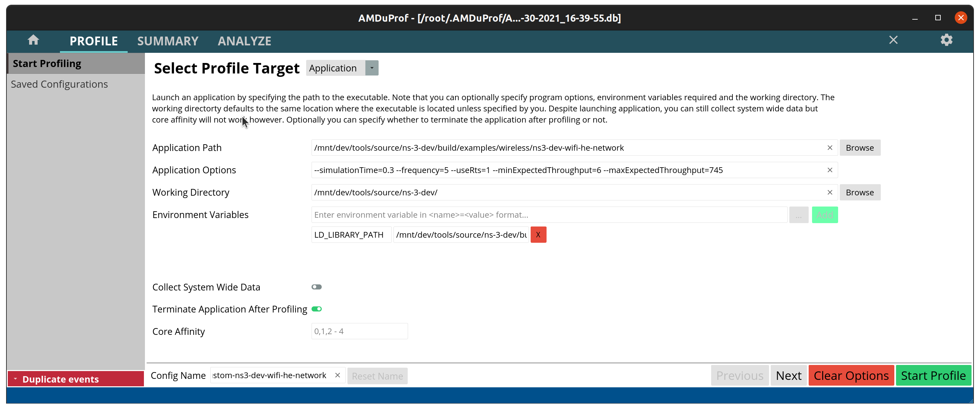Click the Next button to proceed

coord(789,375)
